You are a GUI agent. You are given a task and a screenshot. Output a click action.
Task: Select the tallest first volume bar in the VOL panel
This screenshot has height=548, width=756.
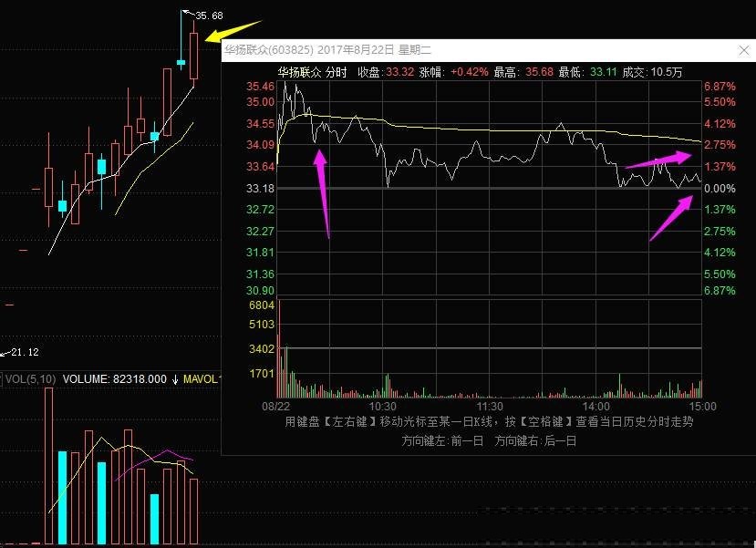[49, 465]
